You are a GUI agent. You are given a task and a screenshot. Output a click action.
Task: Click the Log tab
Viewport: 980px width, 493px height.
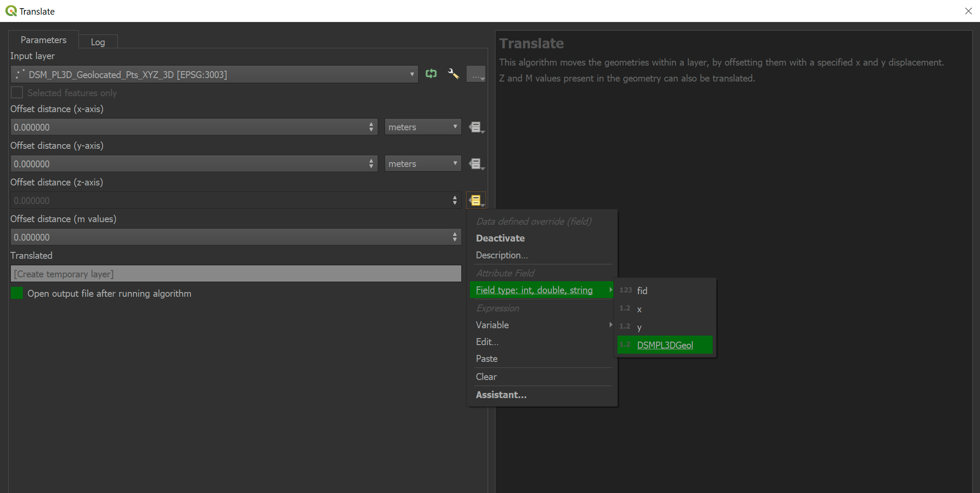(x=97, y=41)
